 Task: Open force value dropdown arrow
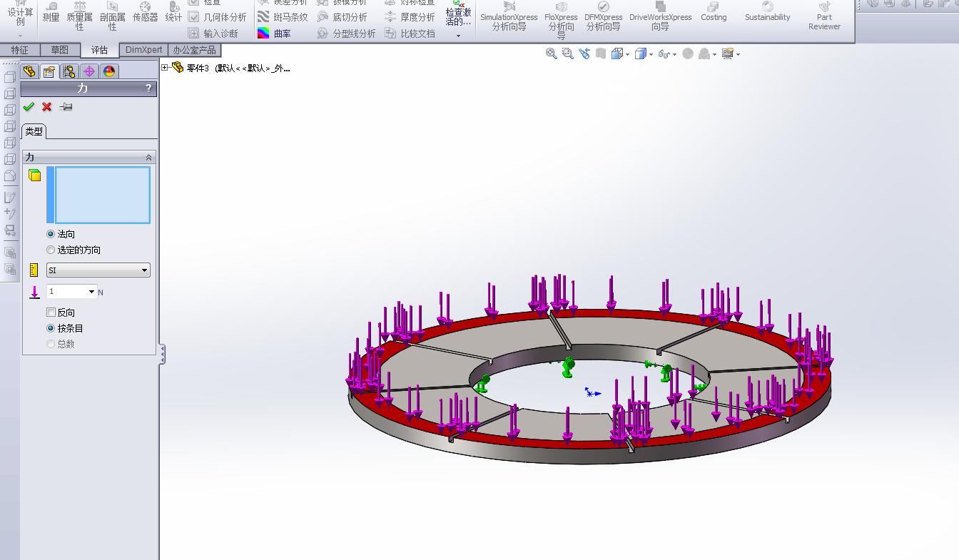click(x=92, y=292)
